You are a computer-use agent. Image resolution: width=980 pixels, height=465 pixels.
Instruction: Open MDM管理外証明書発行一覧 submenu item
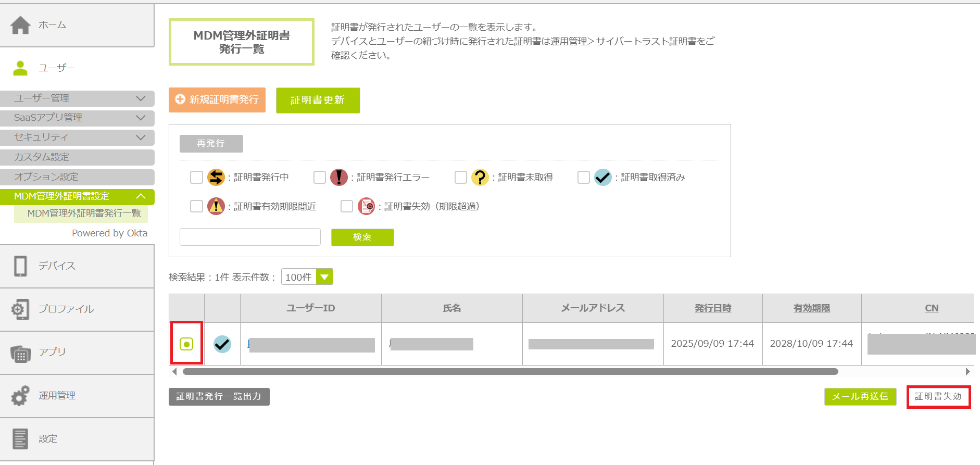[x=84, y=213]
